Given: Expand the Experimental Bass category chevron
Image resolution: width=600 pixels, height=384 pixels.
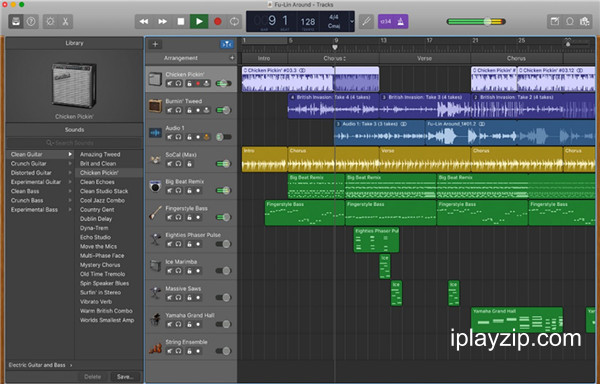Looking at the screenshot, I should [x=70, y=210].
